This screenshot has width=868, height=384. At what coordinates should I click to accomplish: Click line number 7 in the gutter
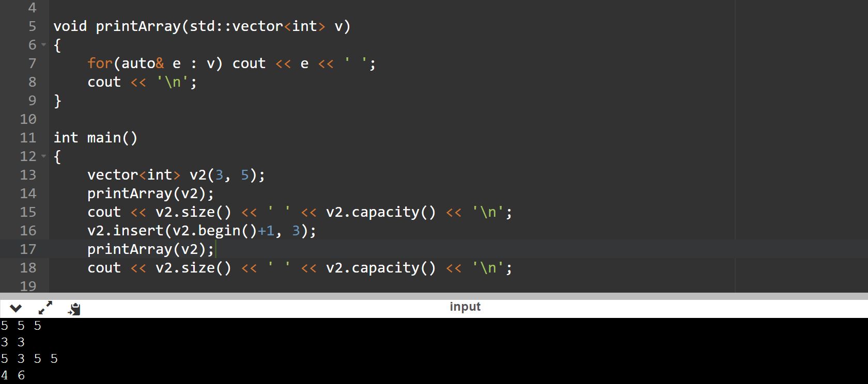tap(32, 63)
